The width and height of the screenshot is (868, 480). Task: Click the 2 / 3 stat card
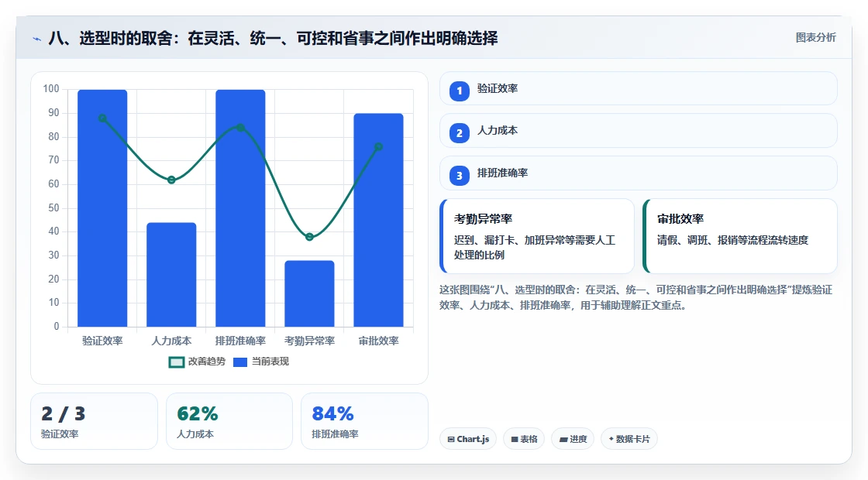pos(94,421)
